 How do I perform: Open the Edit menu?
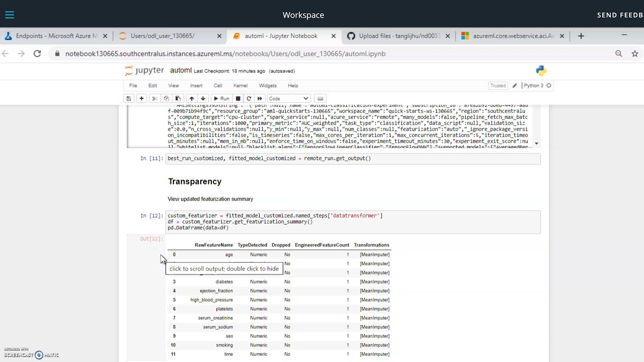(152, 85)
